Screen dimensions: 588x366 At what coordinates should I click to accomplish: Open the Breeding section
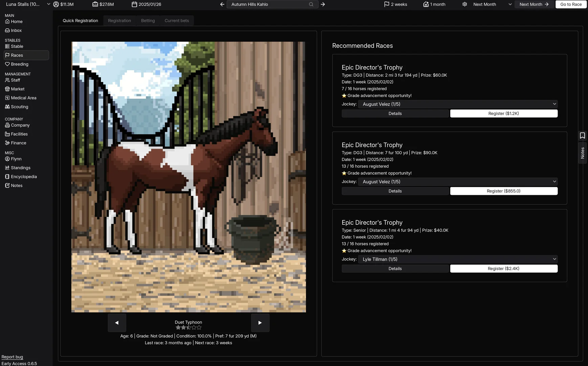(19, 64)
